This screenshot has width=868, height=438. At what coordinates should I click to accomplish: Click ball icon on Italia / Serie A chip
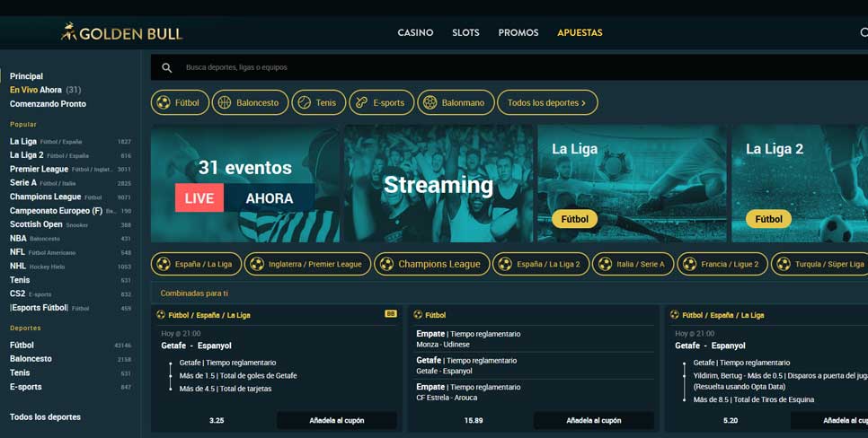pyautogui.click(x=605, y=264)
